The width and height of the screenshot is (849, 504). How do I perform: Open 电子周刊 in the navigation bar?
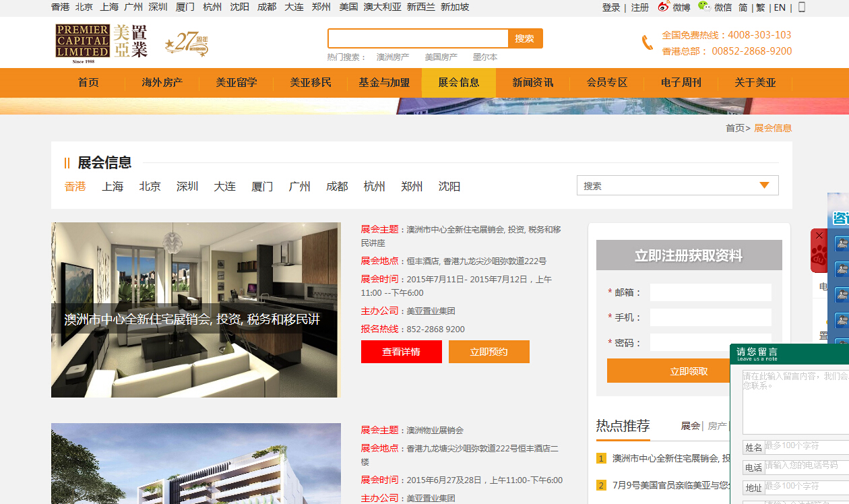681,83
